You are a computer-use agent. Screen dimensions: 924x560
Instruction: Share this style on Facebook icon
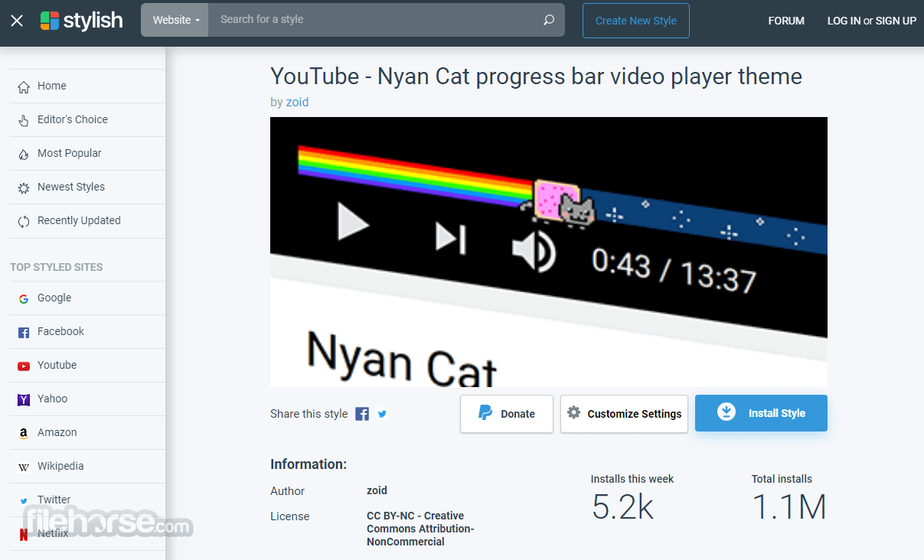tap(362, 414)
